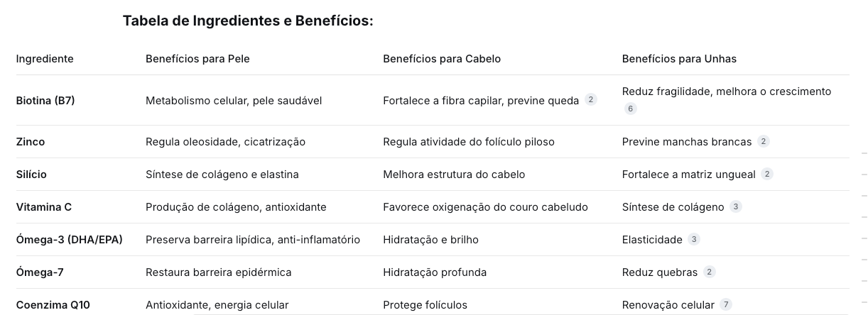Select the "Benefícios para Unhas" column header
Image resolution: width=868 pixels, height=315 pixels.
(x=679, y=59)
